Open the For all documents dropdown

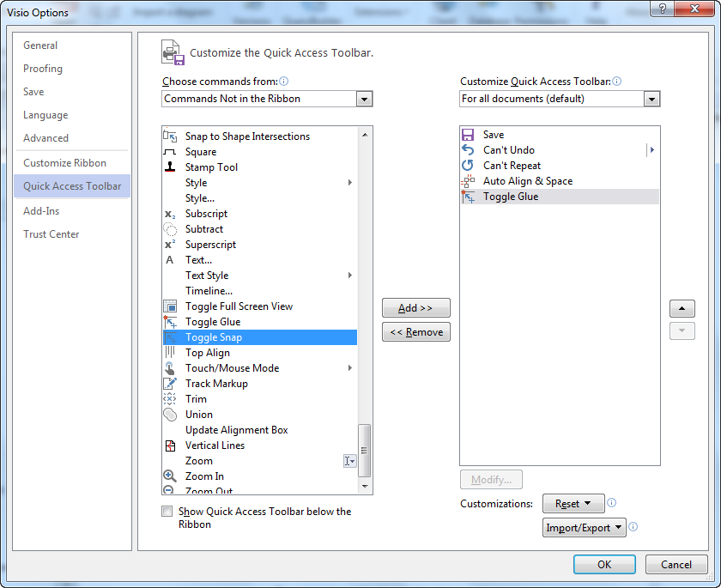[651, 99]
